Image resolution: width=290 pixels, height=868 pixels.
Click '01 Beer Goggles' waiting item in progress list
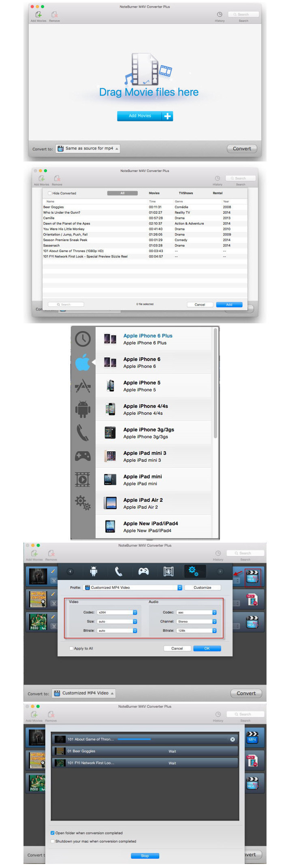tap(145, 751)
